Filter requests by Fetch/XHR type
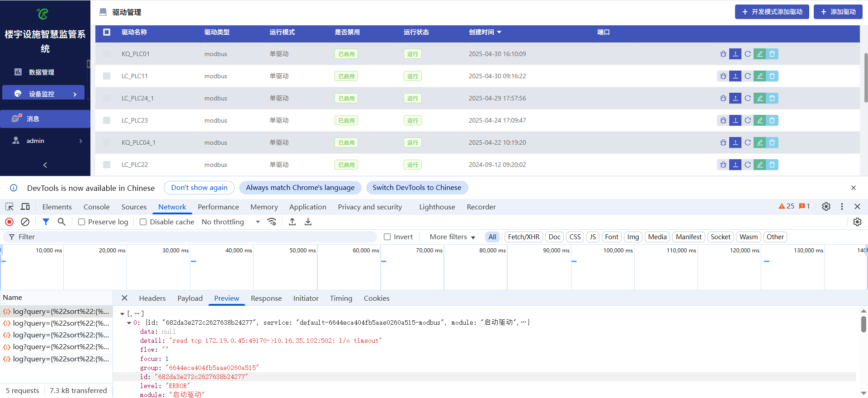The width and height of the screenshot is (868, 398). (524, 237)
